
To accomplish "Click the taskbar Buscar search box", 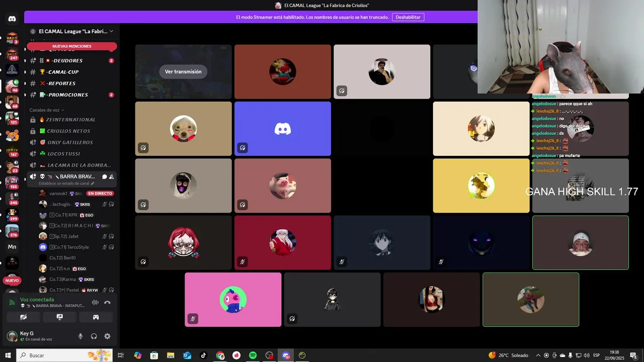I will coord(64,355).
